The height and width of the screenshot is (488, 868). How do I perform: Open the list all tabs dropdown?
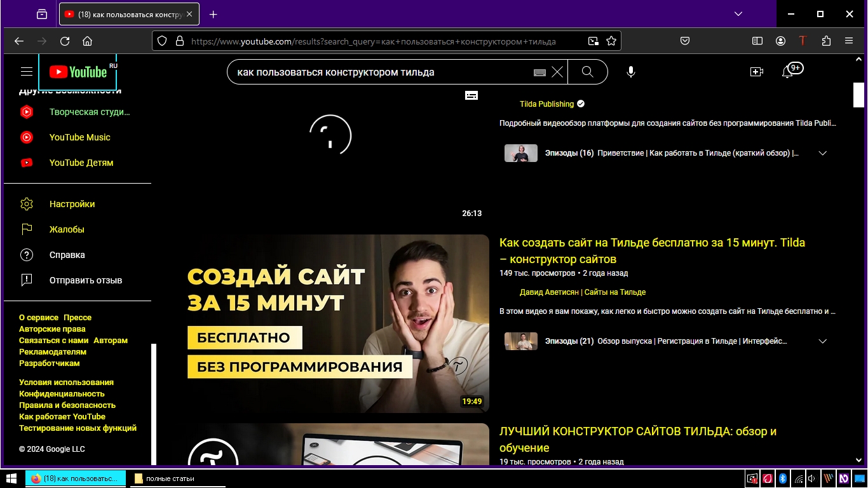coord(738,14)
